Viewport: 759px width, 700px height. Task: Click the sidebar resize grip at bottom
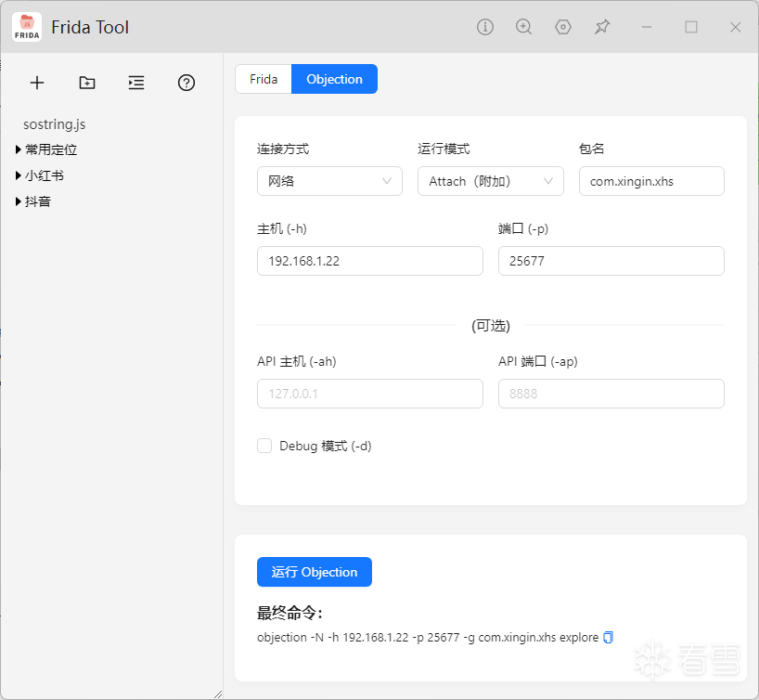(x=218, y=694)
